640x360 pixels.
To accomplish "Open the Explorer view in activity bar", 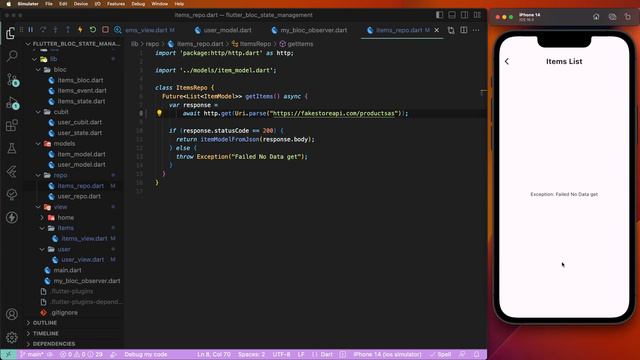I will [x=11, y=33].
